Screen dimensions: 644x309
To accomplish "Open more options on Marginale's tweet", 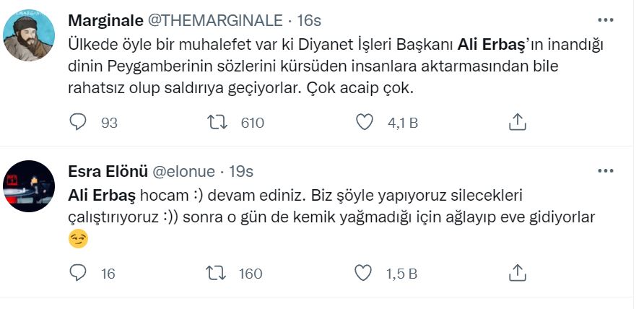I will click(605, 20).
